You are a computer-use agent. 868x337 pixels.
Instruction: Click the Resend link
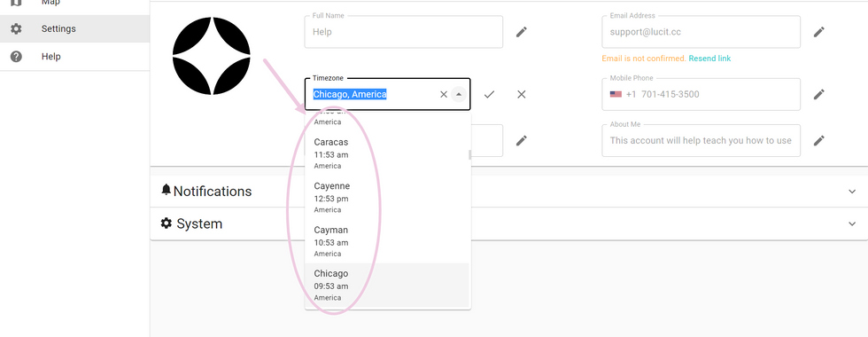pyautogui.click(x=709, y=59)
